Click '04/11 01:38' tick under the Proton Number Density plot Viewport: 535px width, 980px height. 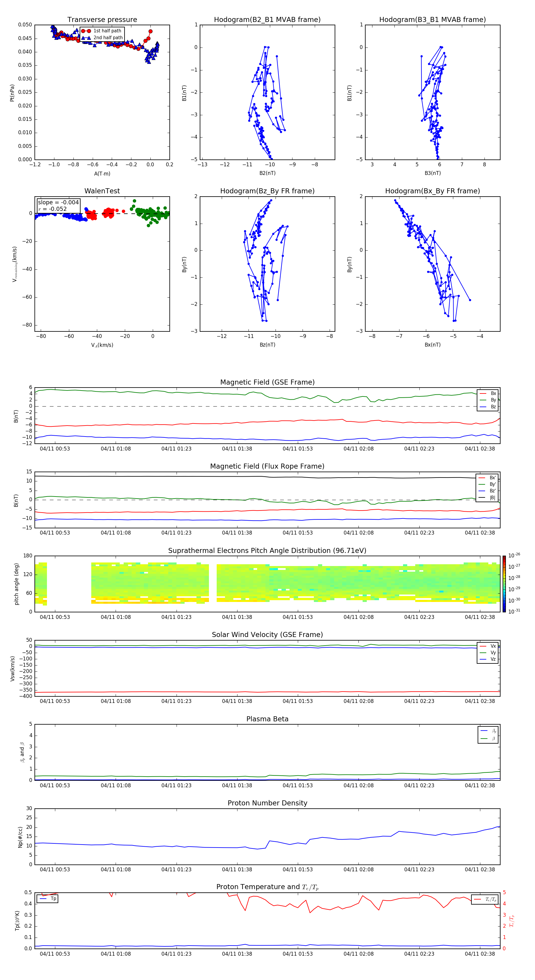pyautogui.click(x=237, y=869)
